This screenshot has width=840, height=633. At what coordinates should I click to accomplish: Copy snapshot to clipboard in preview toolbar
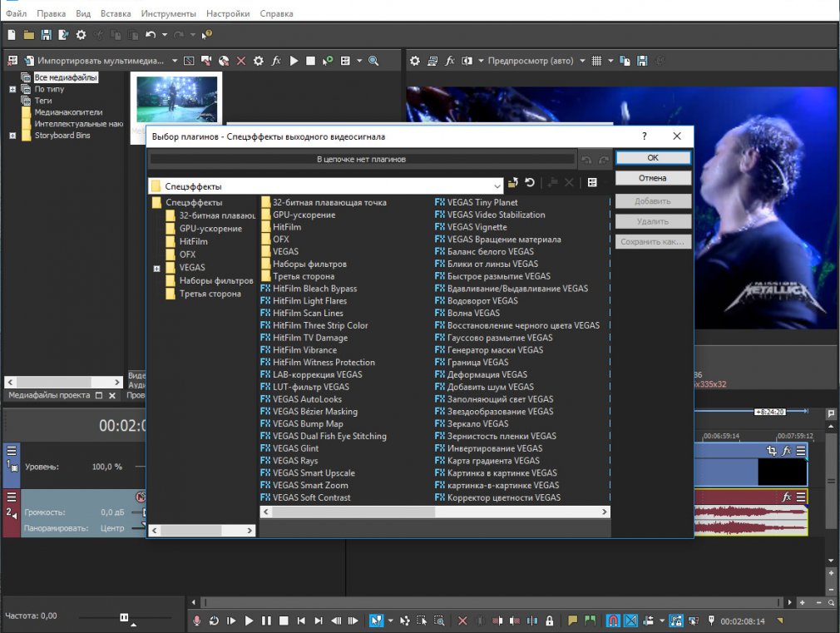[x=625, y=61]
